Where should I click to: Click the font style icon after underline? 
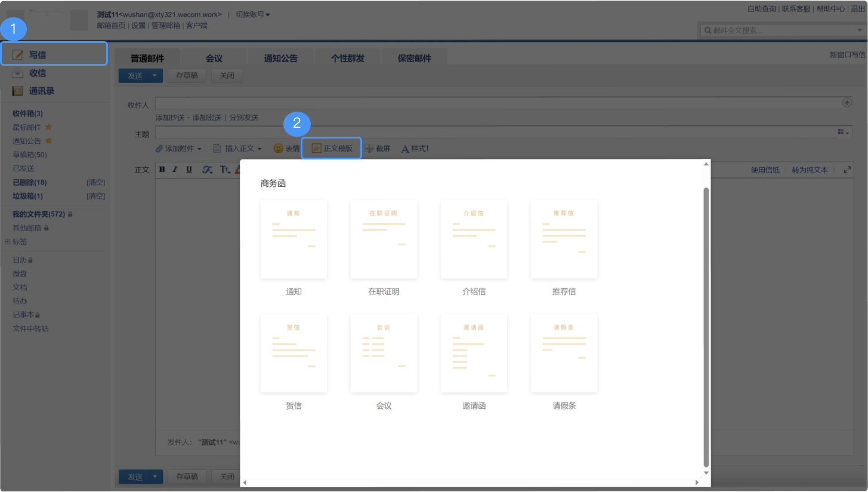[x=207, y=170]
